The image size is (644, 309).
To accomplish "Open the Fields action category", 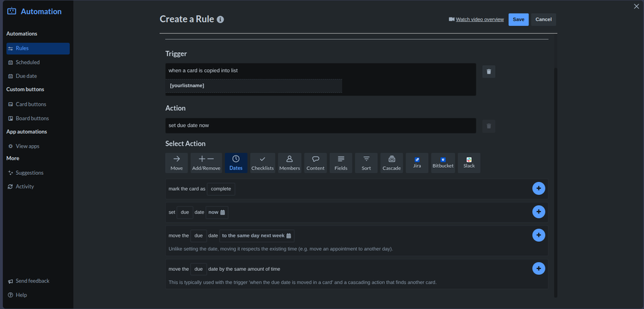I will tap(341, 163).
